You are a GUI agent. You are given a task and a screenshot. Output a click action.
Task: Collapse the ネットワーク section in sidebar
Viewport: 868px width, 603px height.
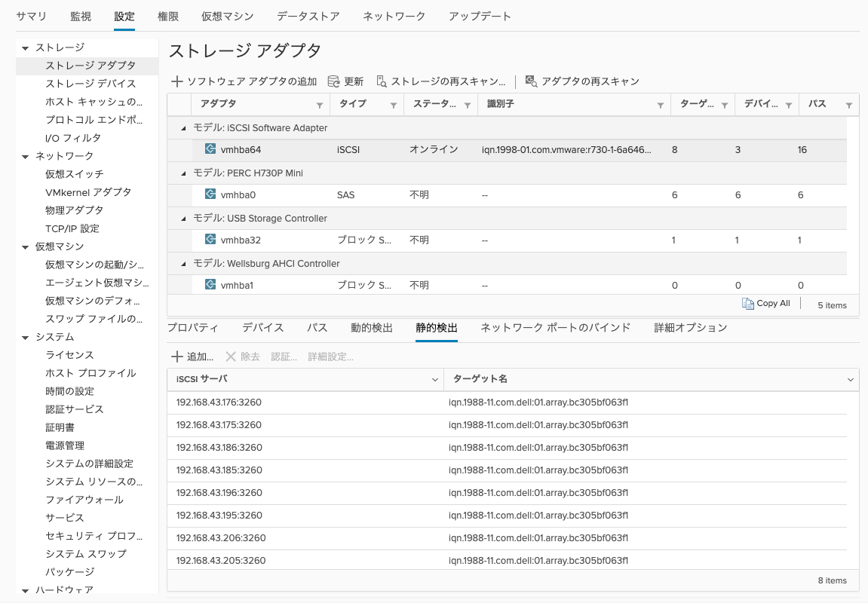25,157
